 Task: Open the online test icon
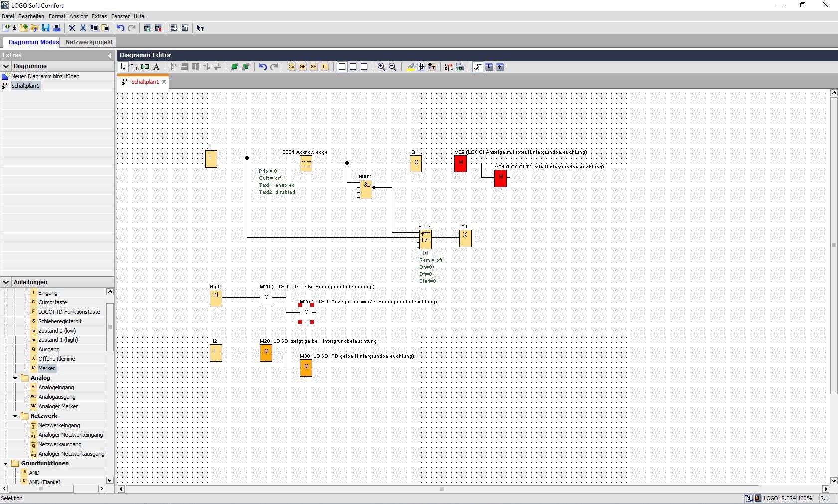pos(460,67)
